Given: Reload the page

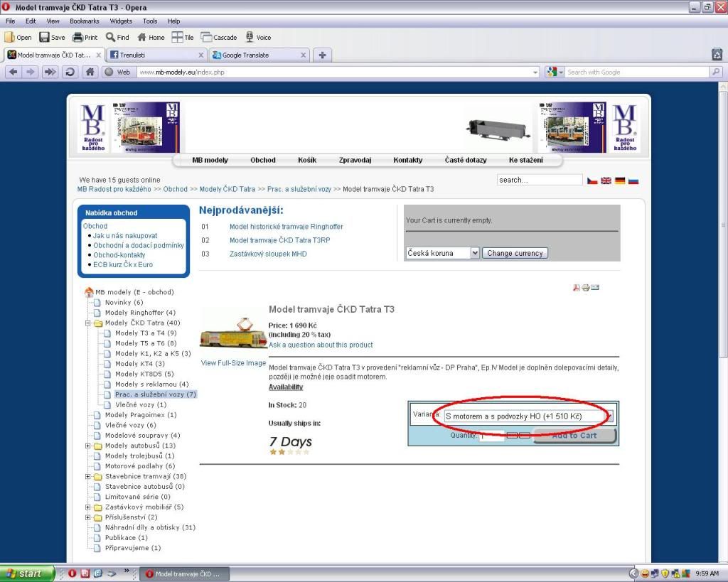Looking at the screenshot, I should pos(70,72).
